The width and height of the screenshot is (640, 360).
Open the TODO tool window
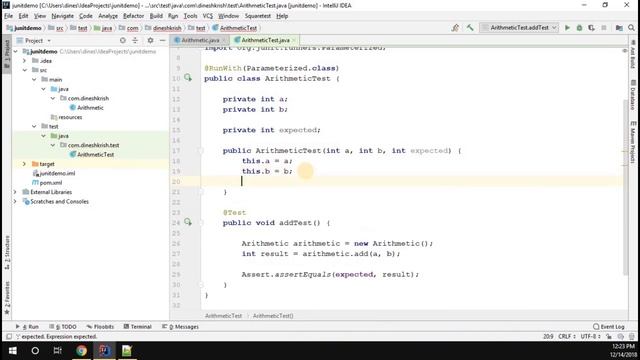click(x=63, y=327)
